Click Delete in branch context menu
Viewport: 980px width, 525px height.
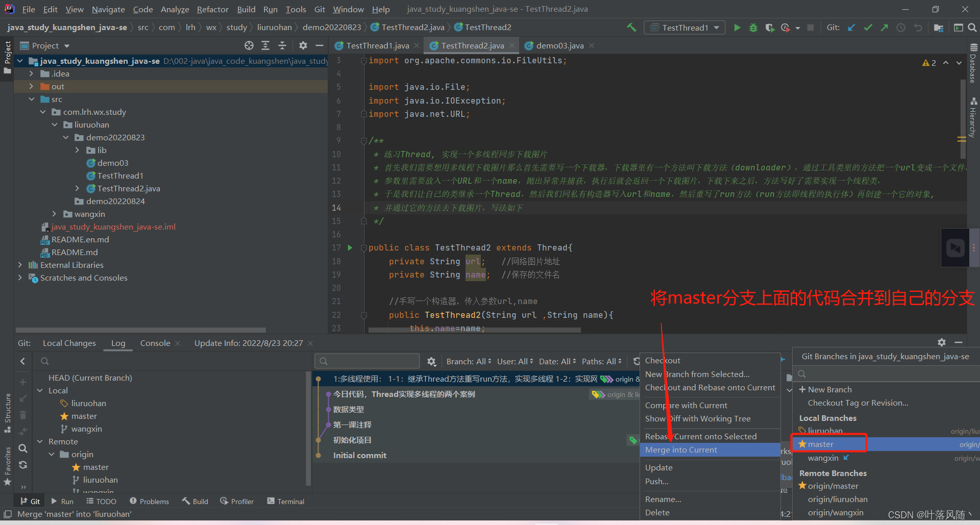pyautogui.click(x=710, y=512)
